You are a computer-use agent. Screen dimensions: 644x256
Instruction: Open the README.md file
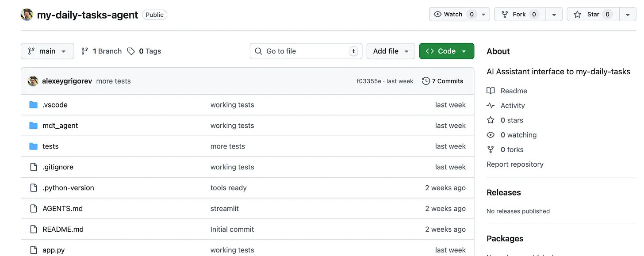63,229
